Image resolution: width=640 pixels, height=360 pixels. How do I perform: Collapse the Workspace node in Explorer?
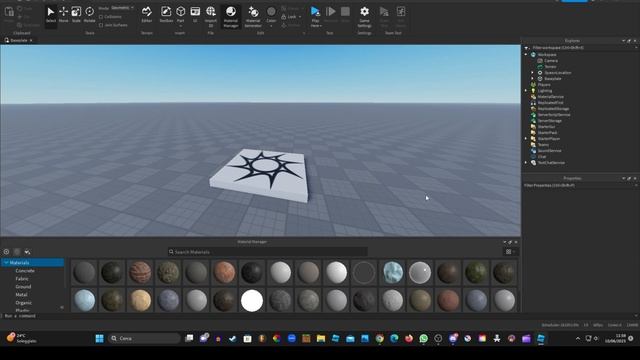coord(526,54)
